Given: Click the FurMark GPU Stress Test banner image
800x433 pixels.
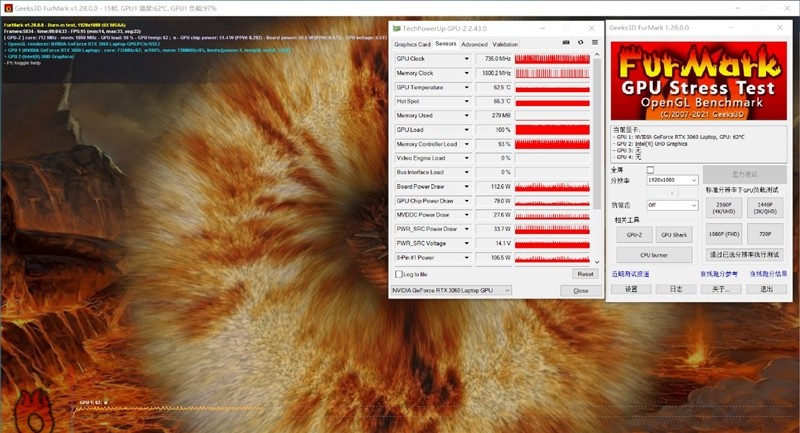Looking at the screenshot, I should coord(698,81).
